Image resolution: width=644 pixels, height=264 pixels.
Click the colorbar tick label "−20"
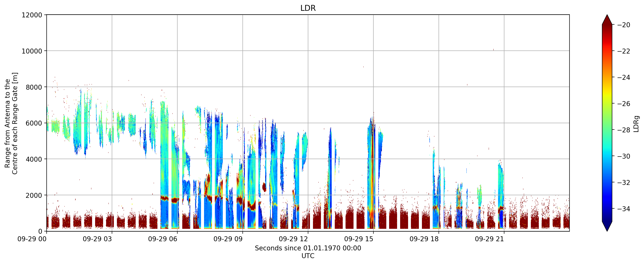click(x=623, y=25)
